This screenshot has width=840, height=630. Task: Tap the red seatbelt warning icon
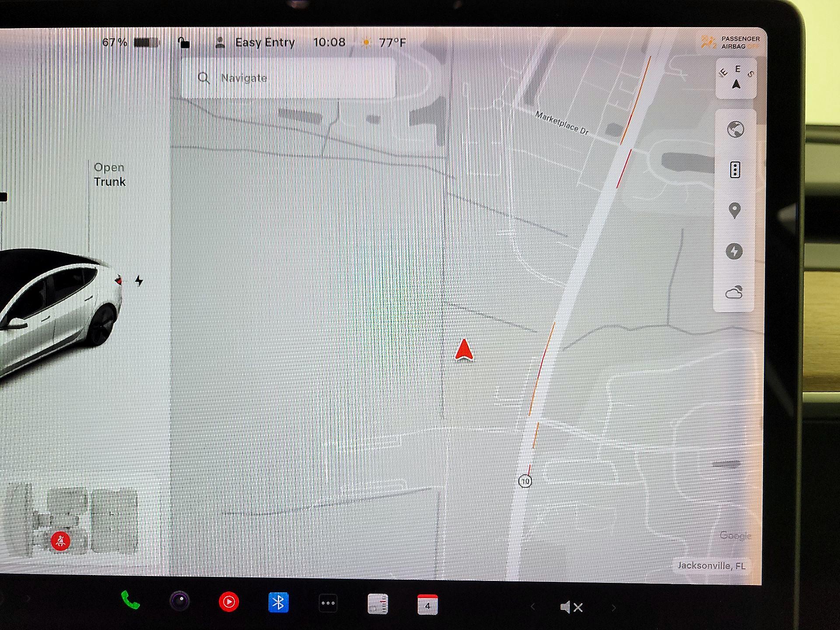click(60, 541)
